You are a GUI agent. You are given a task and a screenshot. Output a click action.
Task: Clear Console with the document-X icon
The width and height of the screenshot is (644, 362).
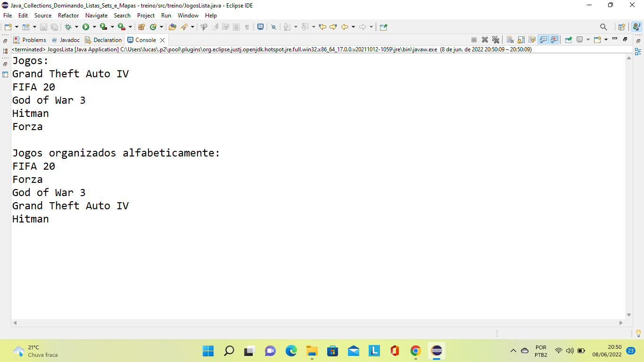[510, 40]
